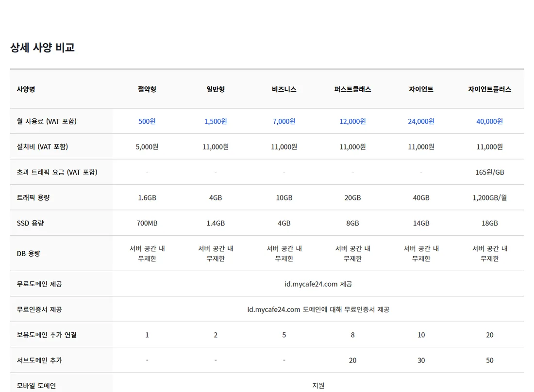
Task: Click the 12,000원 monthly price link
Action: (352, 121)
